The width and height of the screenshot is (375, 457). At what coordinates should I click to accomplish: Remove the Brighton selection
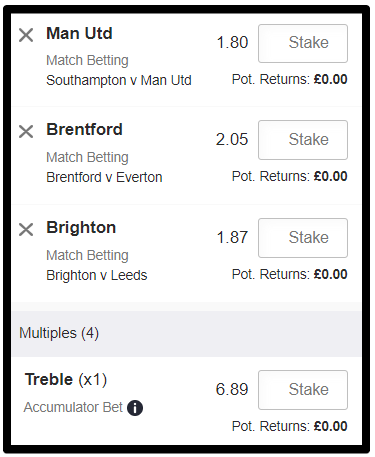tap(26, 230)
